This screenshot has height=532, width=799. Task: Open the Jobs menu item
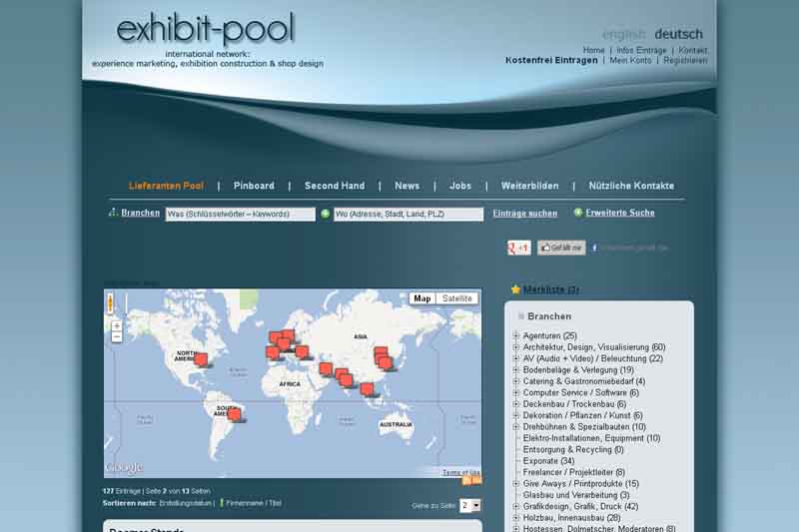pyautogui.click(x=460, y=186)
